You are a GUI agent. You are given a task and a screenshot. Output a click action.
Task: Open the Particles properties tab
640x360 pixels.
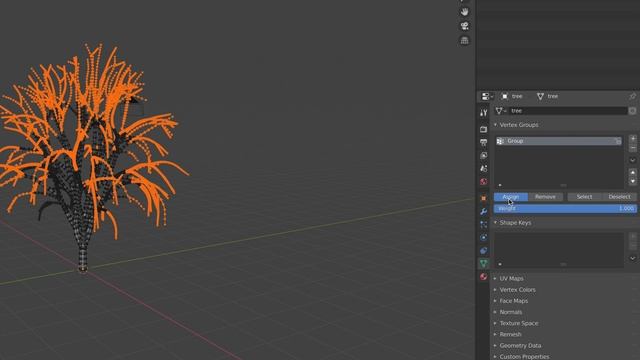(x=483, y=224)
